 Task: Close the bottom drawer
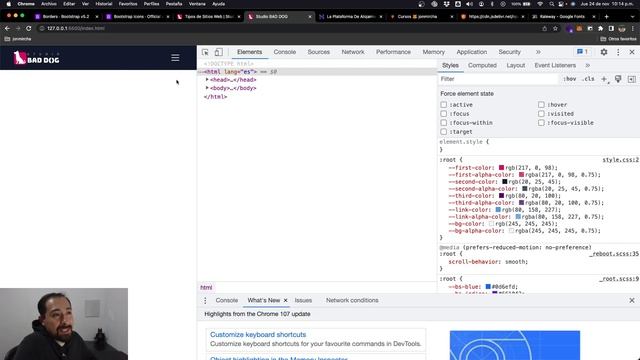[x=632, y=300]
